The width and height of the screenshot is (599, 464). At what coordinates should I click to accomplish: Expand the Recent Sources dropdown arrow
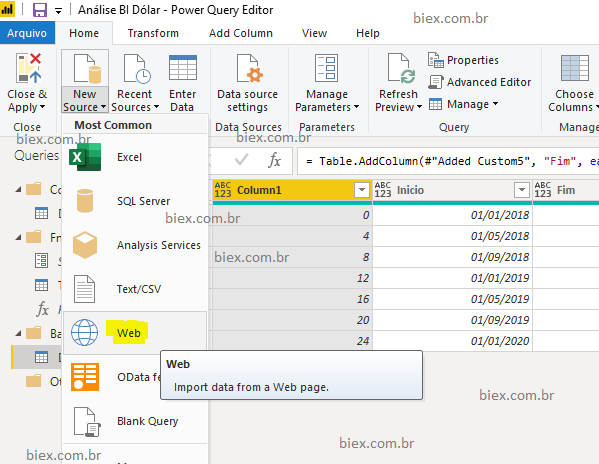(x=156, y=107)
